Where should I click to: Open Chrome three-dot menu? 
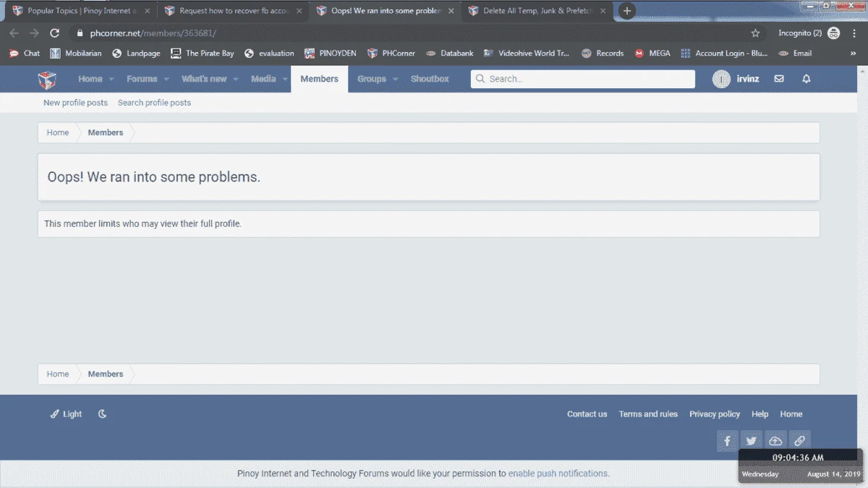(x=855, y=33)
